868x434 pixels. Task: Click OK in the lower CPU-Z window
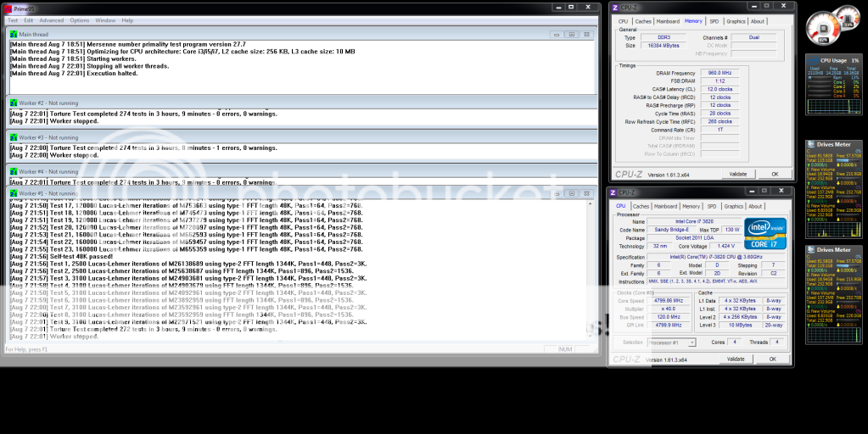773,359
